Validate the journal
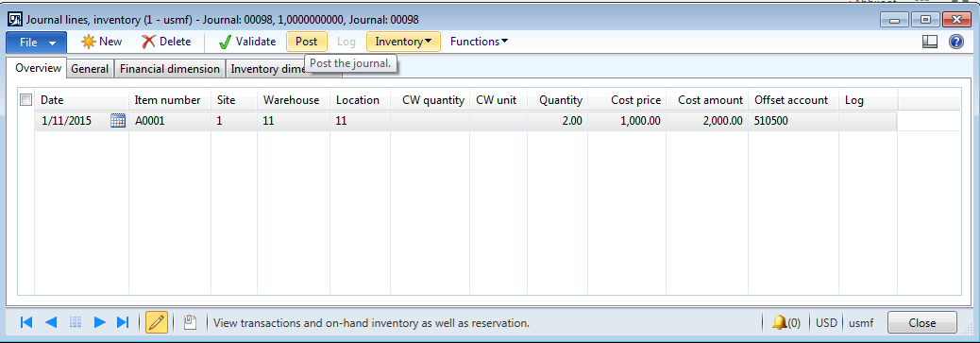The height and width of the screenshot is (343, 980). click(246, 42)
